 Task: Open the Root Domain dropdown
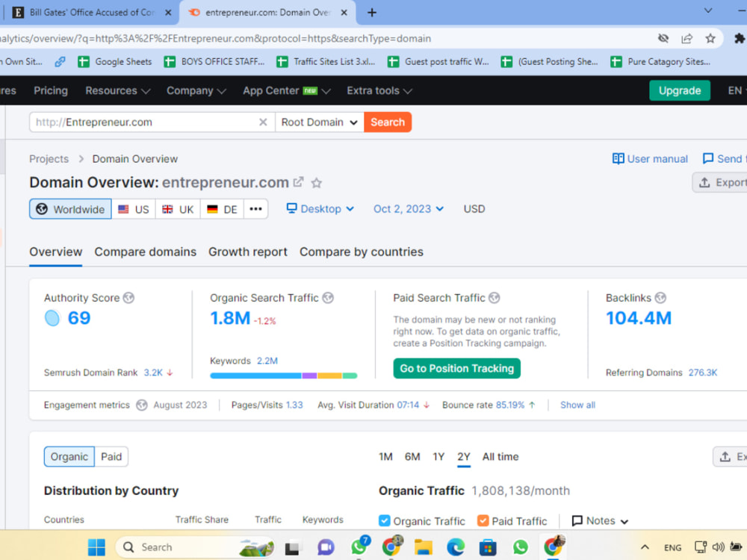(319, 122)
